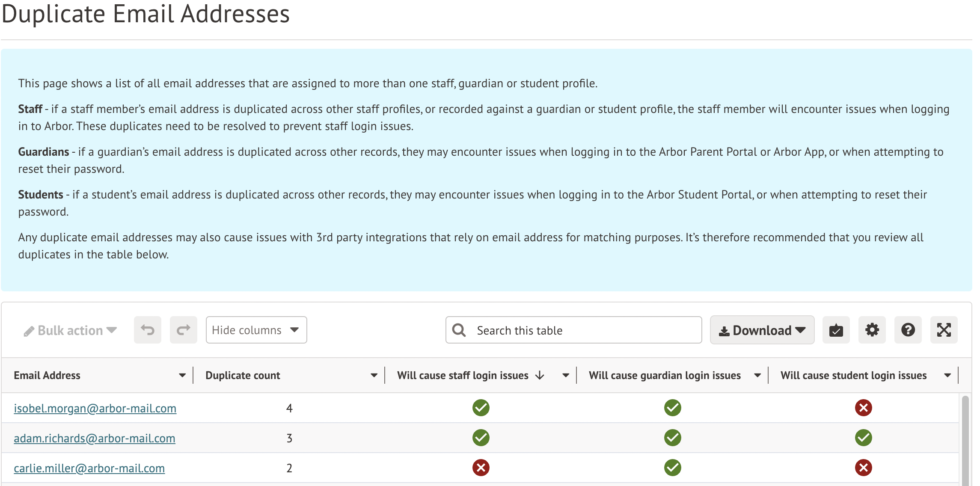Viewport: 980px width, 486px height.
Task: Expand table to full screen
Action: [944, 330]
